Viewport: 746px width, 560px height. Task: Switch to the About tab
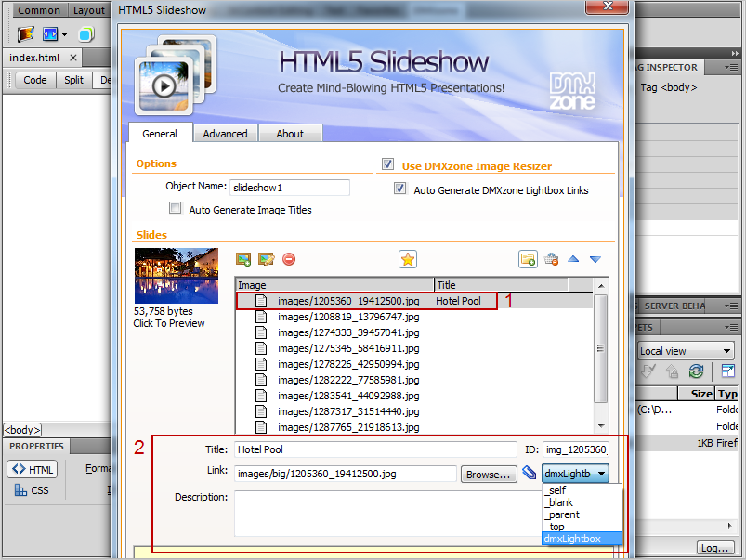[290, 134]
